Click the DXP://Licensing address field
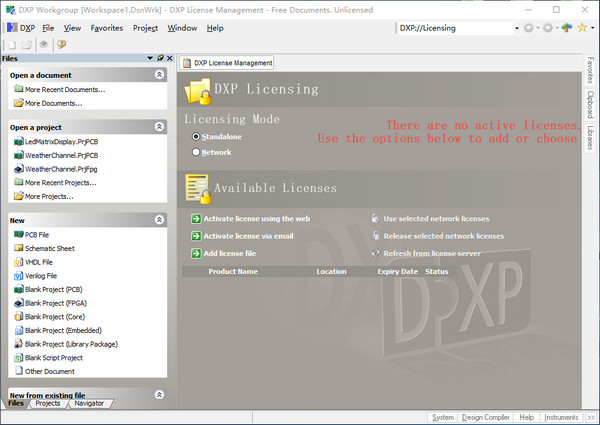Image resolution: width=600 pixels, height=425 pixels. (x=455, y=28)
